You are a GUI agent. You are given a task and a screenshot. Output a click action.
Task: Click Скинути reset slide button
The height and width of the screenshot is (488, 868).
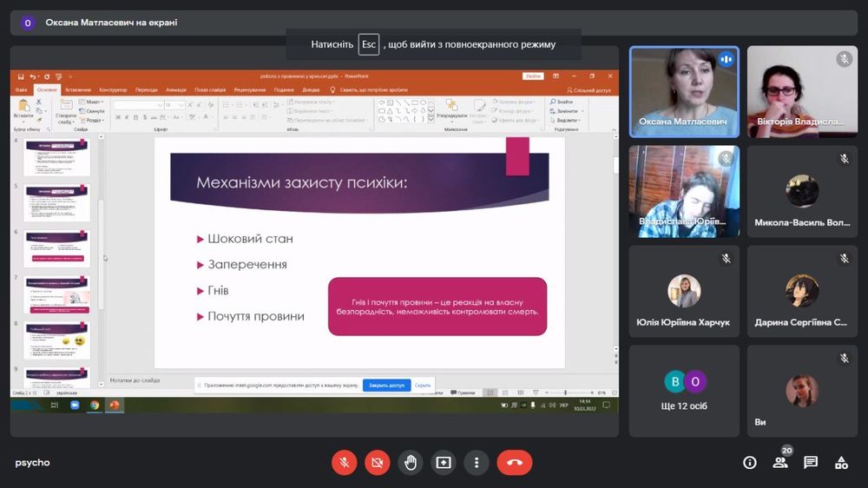click(91, 111)
